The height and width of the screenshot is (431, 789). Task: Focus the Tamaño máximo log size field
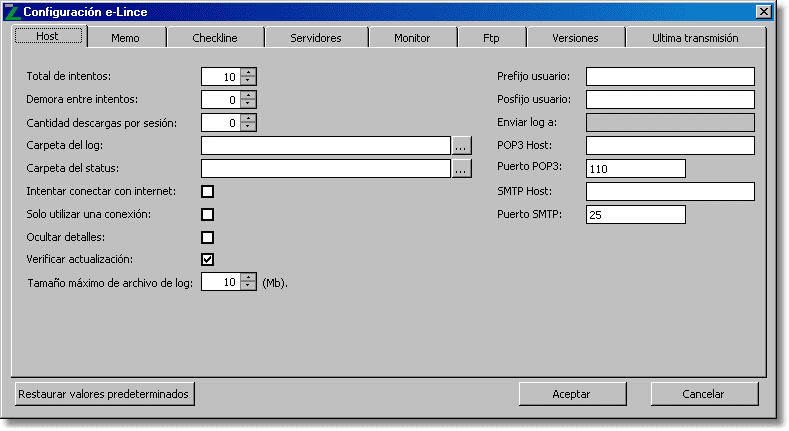(x=221, y=282)
